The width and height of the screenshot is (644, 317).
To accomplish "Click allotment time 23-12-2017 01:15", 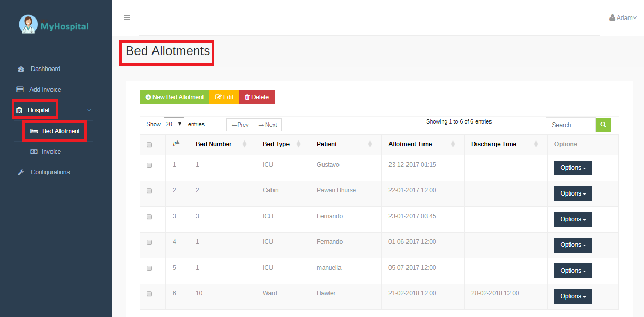I will point(412,165).
